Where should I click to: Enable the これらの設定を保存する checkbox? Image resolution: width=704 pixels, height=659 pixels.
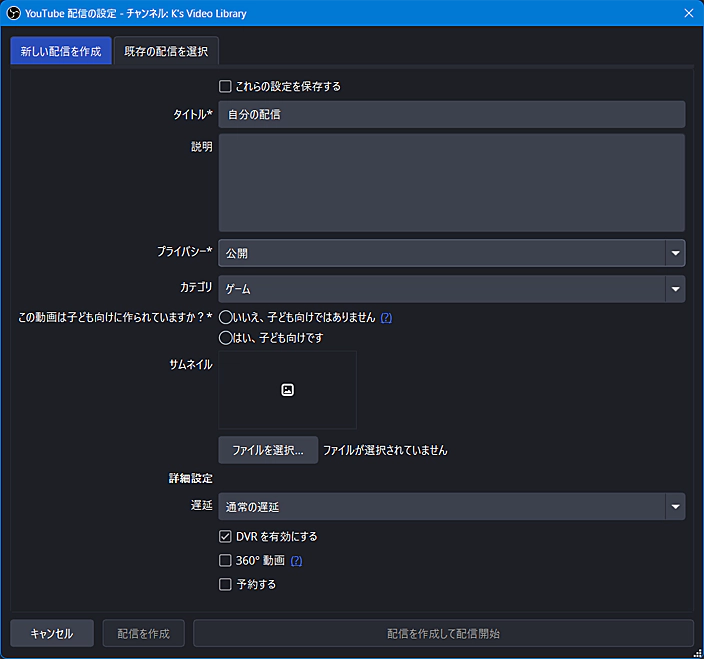[225, 86]
